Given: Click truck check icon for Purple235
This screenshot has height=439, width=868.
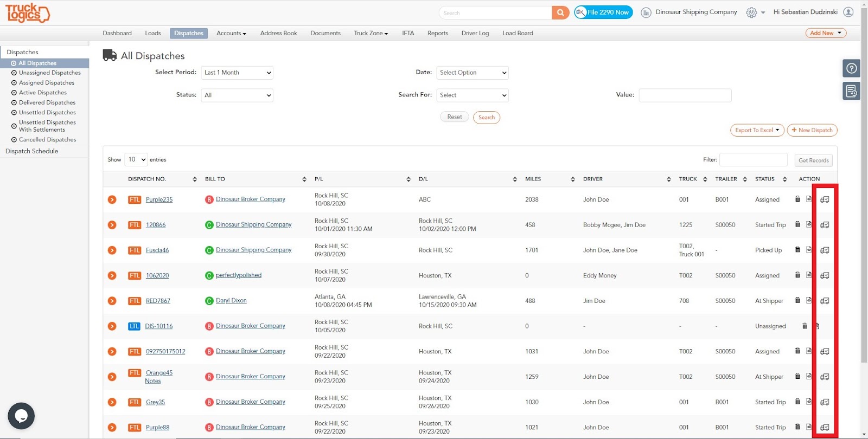Looking at the screenshot, I should click(x=825, y=199).
